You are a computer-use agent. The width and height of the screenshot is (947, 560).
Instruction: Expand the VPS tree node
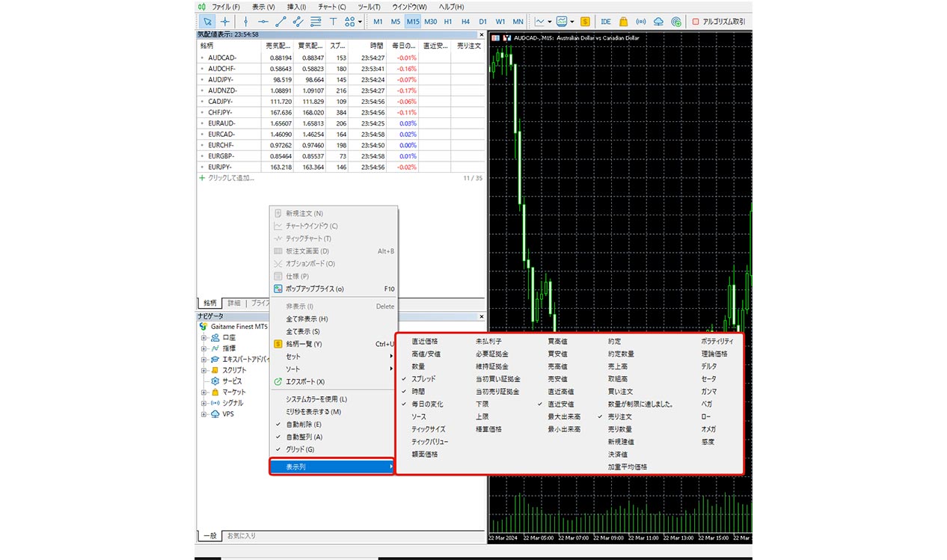(203, 413)
